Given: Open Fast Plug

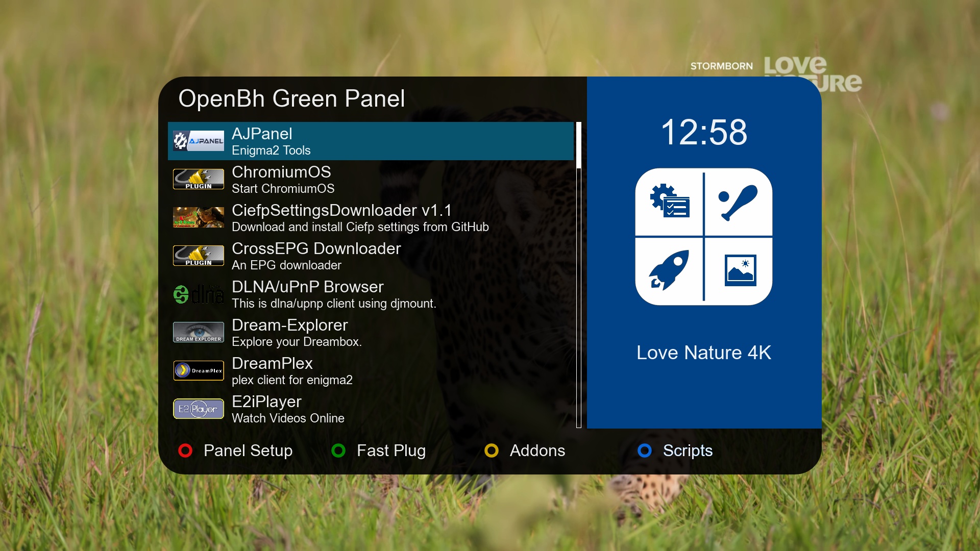Looking at the screenshot, I should click(x=391, y=451).
